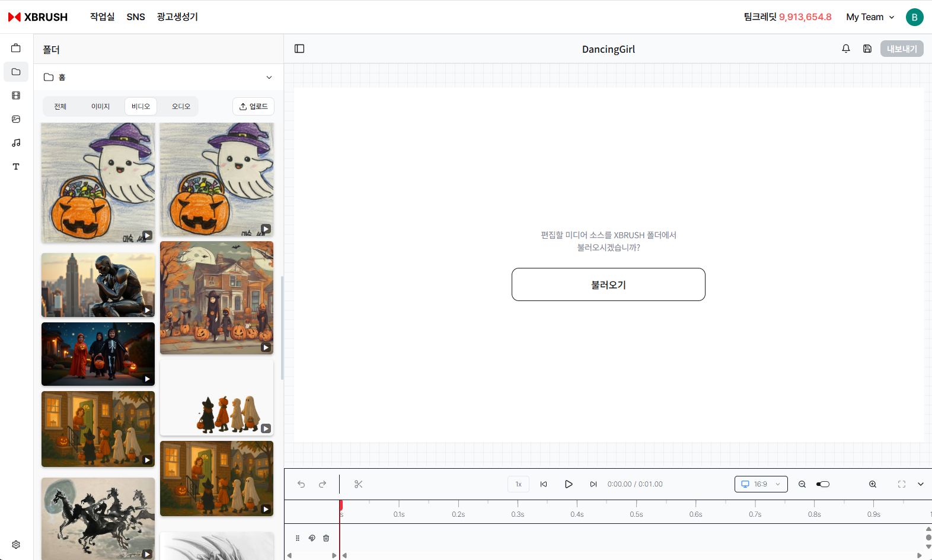Toggle the left panel sidebar visibility
The width and height of the screenshot is (932, 560).
click(x=299, y=49)
